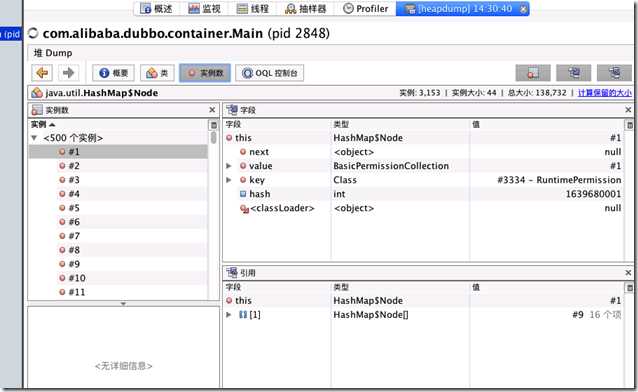Click the java.util.HashMap$Node class icon
The width and height of the screenshot is (638, 392).
click(x=37, y=93)
